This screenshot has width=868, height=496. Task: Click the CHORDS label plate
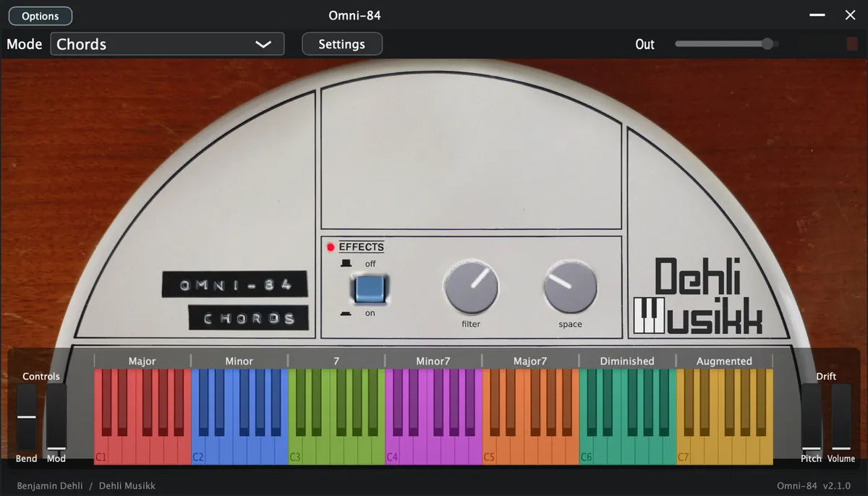pyautogui.click(x=248, y=318)
